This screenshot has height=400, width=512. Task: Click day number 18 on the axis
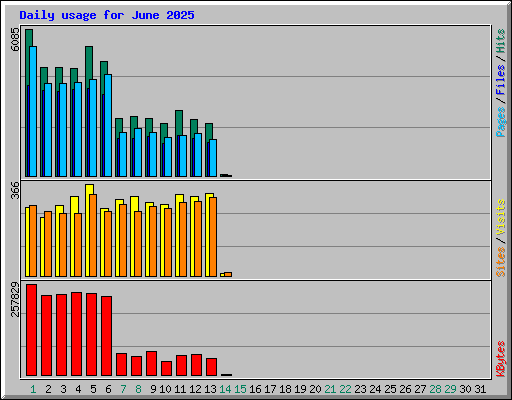(x=285, y=389)
